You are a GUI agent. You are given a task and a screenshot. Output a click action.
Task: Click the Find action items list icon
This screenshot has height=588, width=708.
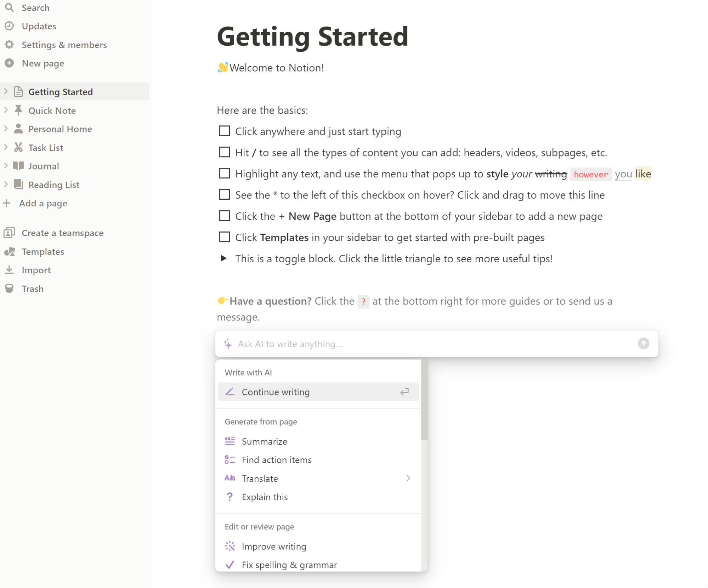pos(230,459)
